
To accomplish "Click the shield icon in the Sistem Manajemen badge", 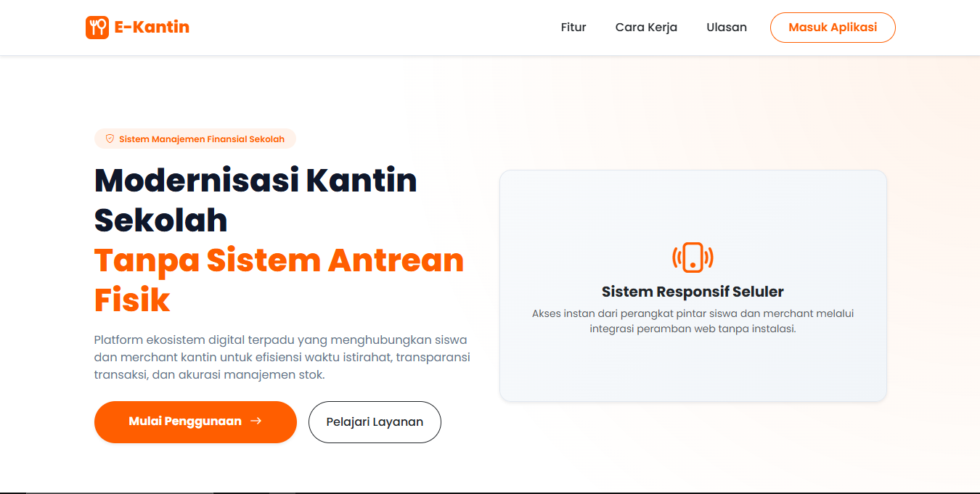I will tap(110, 139).
